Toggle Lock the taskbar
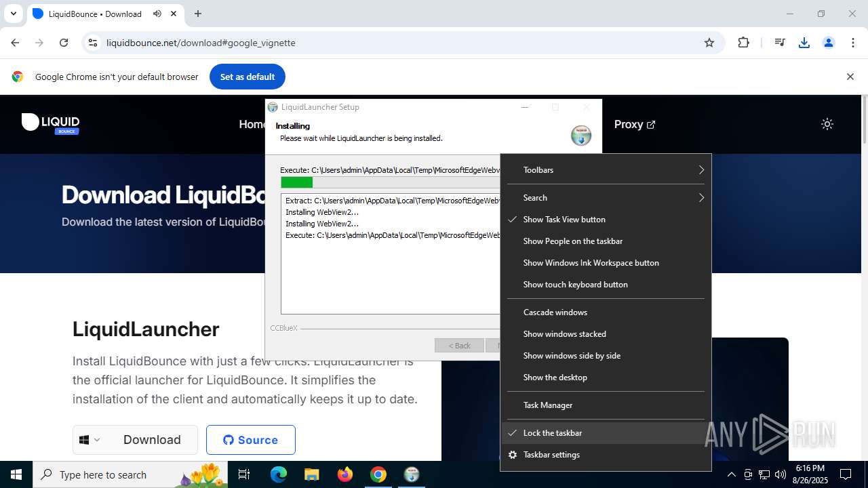 tap(606, 433)
